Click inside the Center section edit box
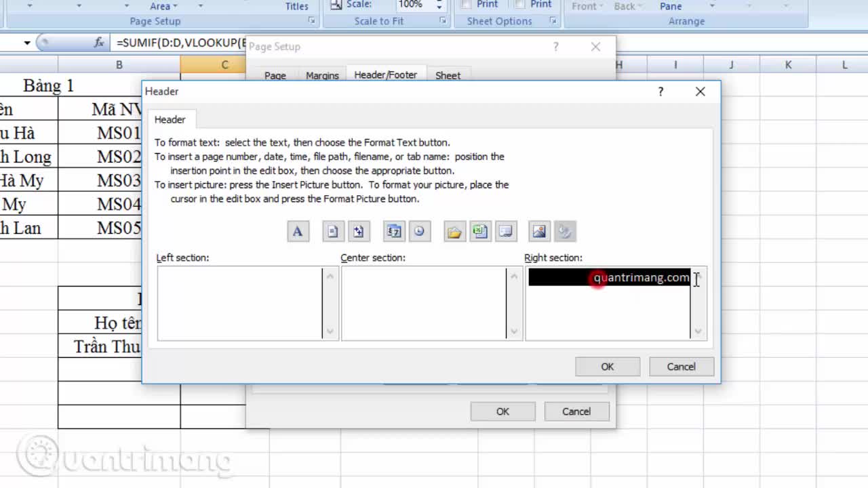868x488 pixels. (x=424, y=303)
